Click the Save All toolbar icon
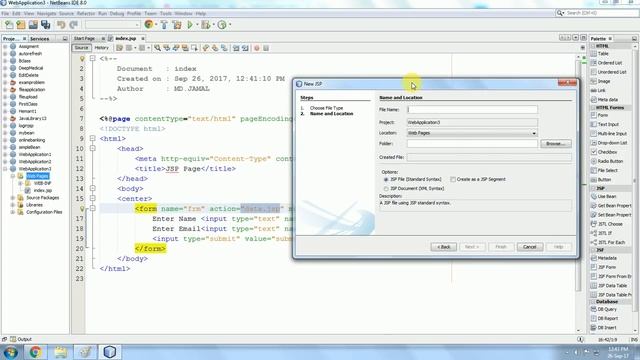This screenshot has width=640, height=360. point(45,25)
